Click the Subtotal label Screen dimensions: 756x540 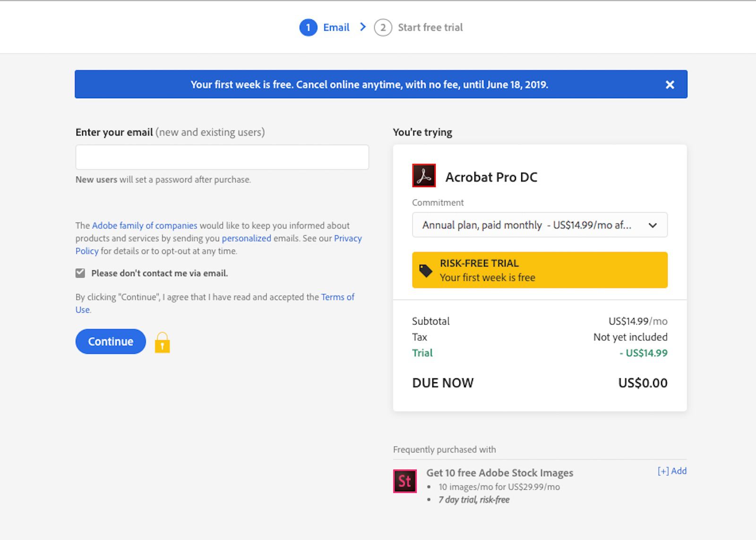coord(430,321)
